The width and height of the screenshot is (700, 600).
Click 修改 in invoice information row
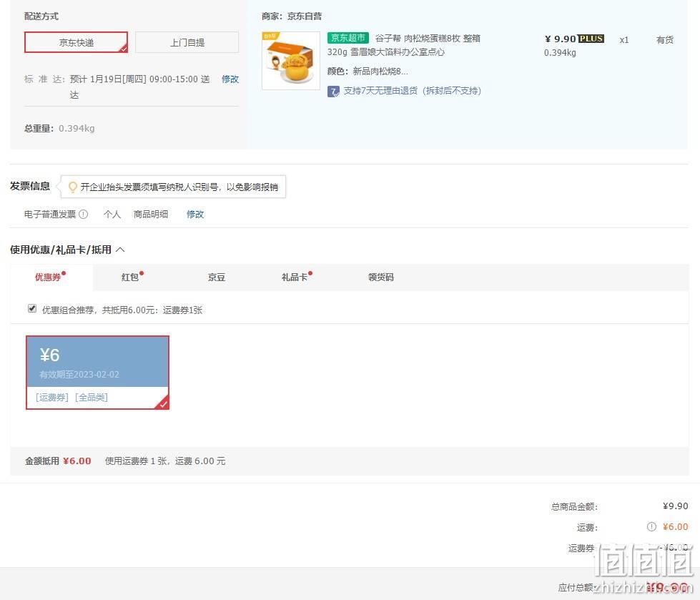click(x=195, y=215)
